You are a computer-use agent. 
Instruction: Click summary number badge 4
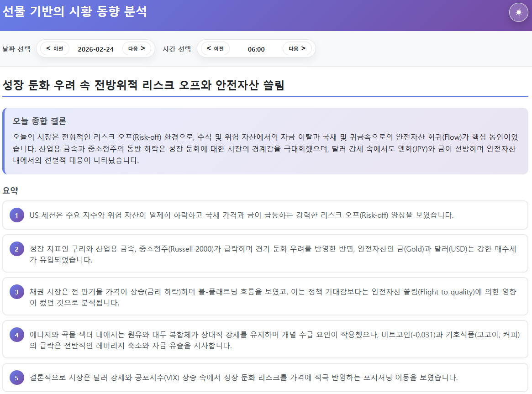click(16, 335)
